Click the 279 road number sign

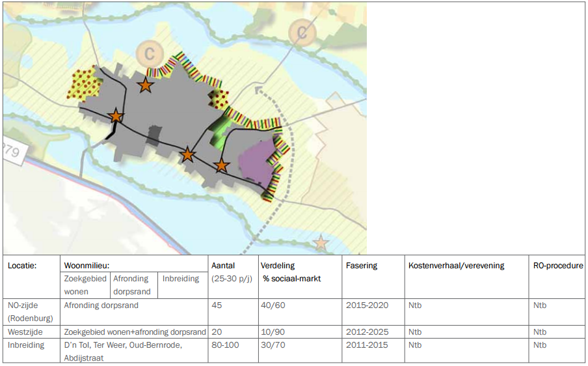point(12,152)
